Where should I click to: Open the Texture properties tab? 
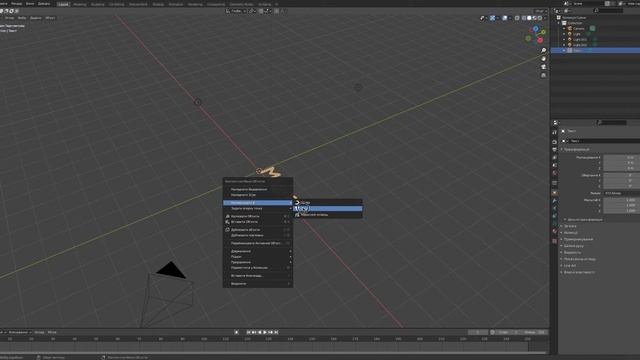coord(554,241)
